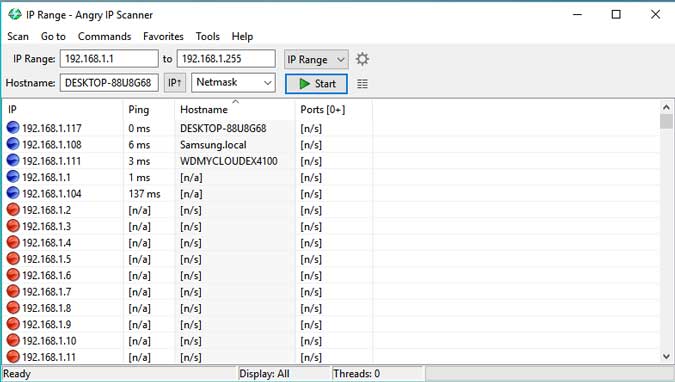This screenshot has width=675, height=382.
Task: Select the 6 ms ping value
Action: tap(139, 145)
